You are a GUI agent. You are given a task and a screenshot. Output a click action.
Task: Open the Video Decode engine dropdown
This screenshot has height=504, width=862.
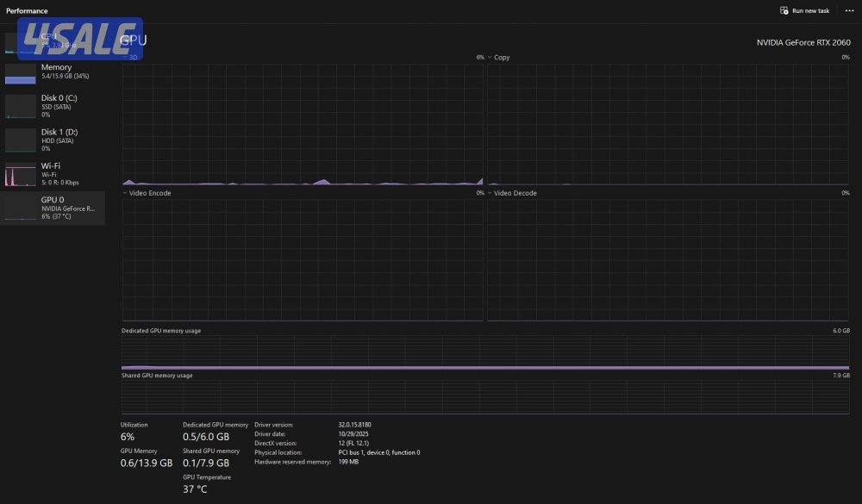click(490, 193)
